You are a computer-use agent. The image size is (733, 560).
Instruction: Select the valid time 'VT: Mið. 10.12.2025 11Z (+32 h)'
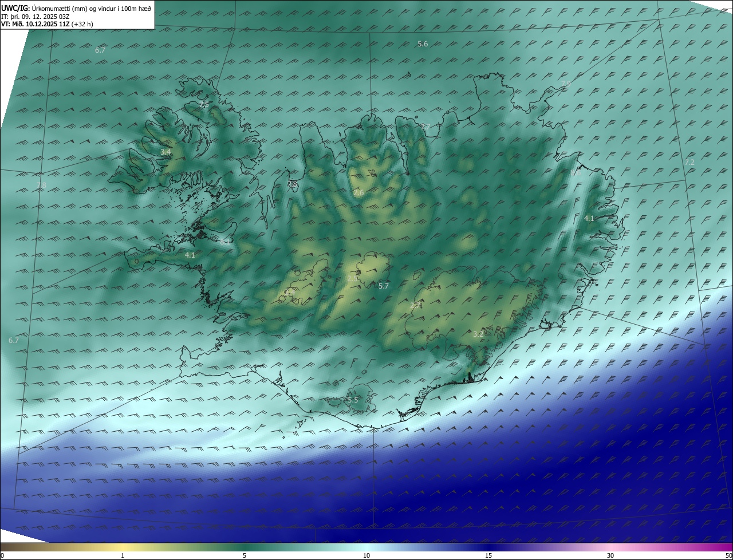48,24
